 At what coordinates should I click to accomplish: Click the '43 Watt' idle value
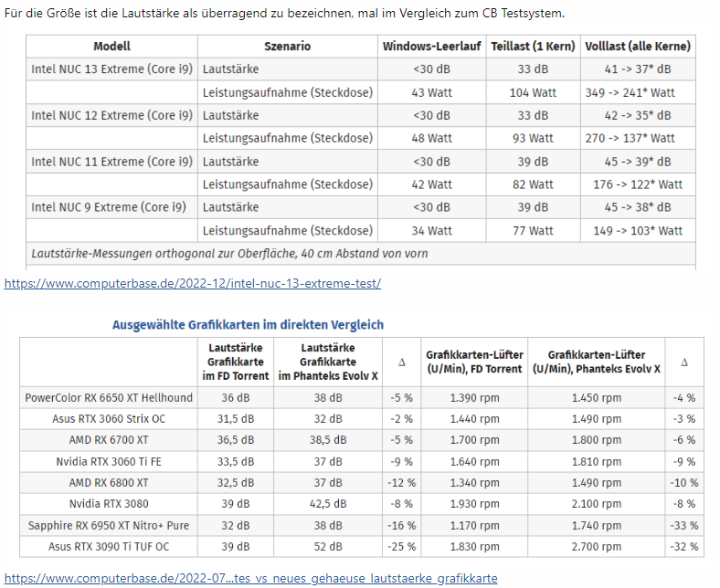(x=431, y=93)
